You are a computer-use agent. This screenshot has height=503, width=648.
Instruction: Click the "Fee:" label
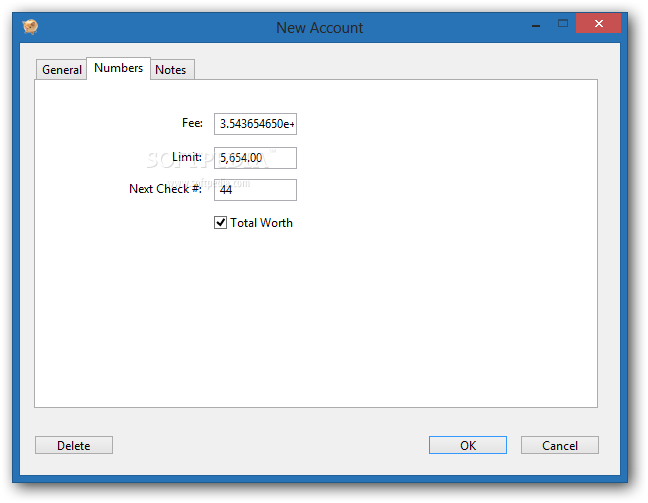(x=193, y=123)
